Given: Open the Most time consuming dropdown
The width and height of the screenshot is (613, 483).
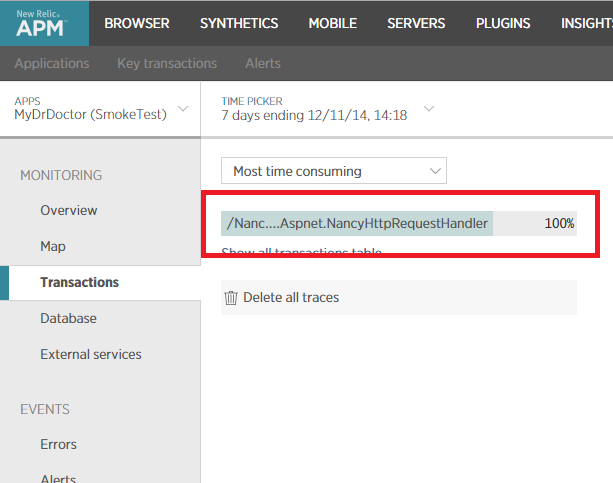Looking at the screenshot, I should (x=334, y=171).
